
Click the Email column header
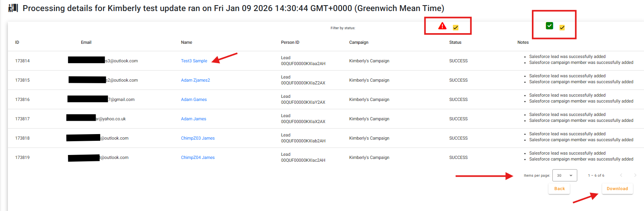click(86, 42)
